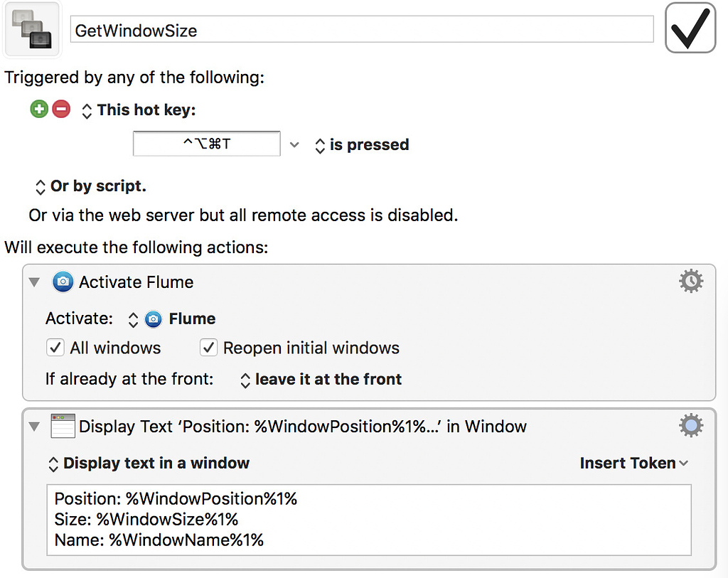The height and width of the screenshot is (578, 728).
Task: Open 'Display text in a window' popup
Action: [149, 464]
